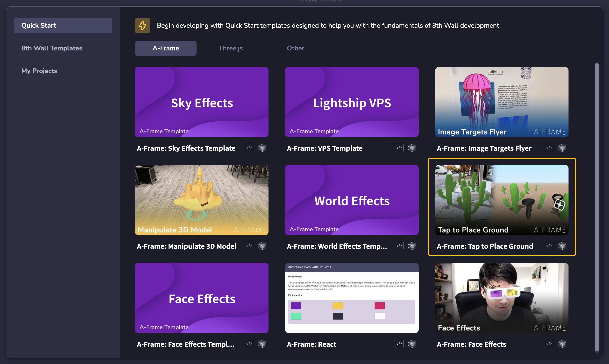Open code view for Image Targets Flyer

(549, 148)
